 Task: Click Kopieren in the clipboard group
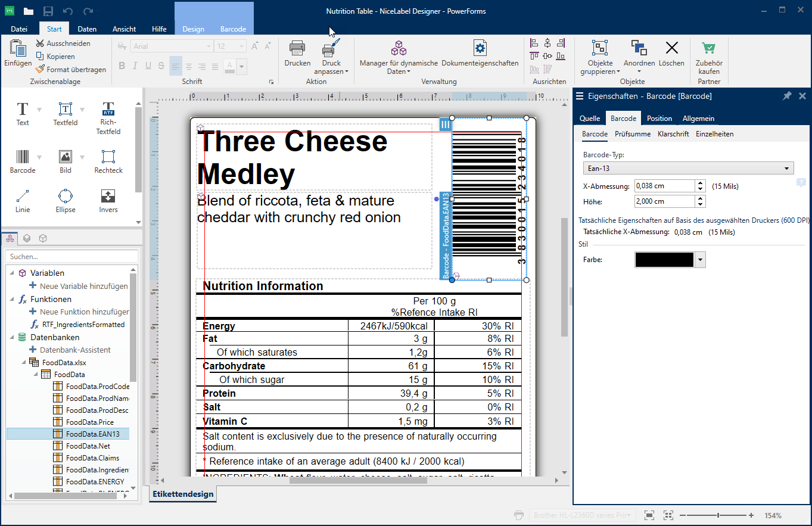pyautogui.click(x=55, y=57)
